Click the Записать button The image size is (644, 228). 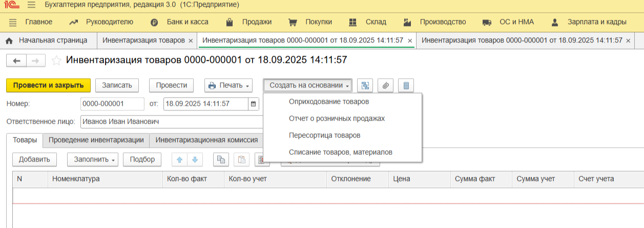117,85
